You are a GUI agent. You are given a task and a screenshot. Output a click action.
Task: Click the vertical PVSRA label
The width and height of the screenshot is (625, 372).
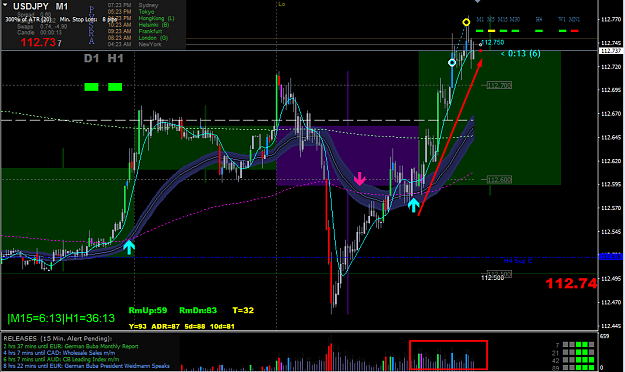tap(92, 25)
